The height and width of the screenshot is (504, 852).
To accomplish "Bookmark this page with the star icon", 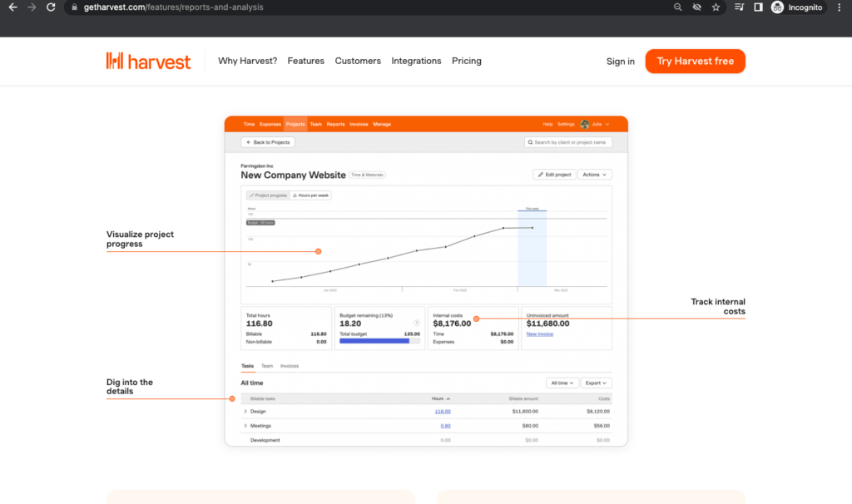I will (x=716, y=7).
